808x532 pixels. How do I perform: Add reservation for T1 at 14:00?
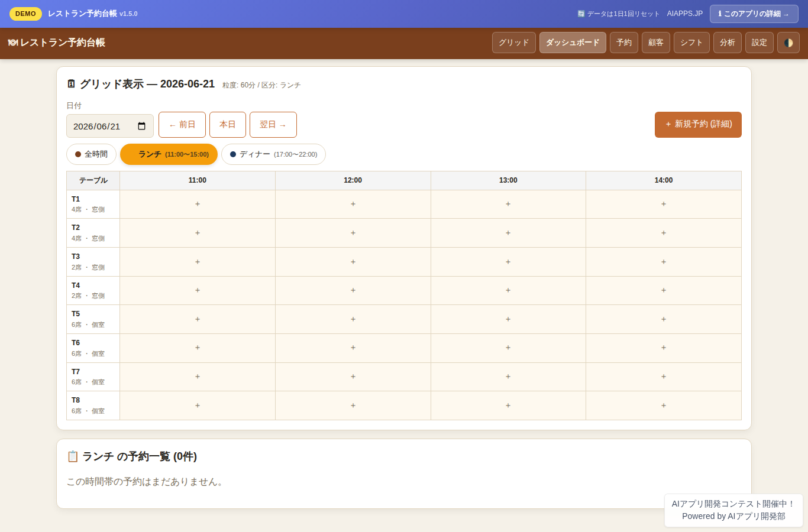tap(664, 204)
